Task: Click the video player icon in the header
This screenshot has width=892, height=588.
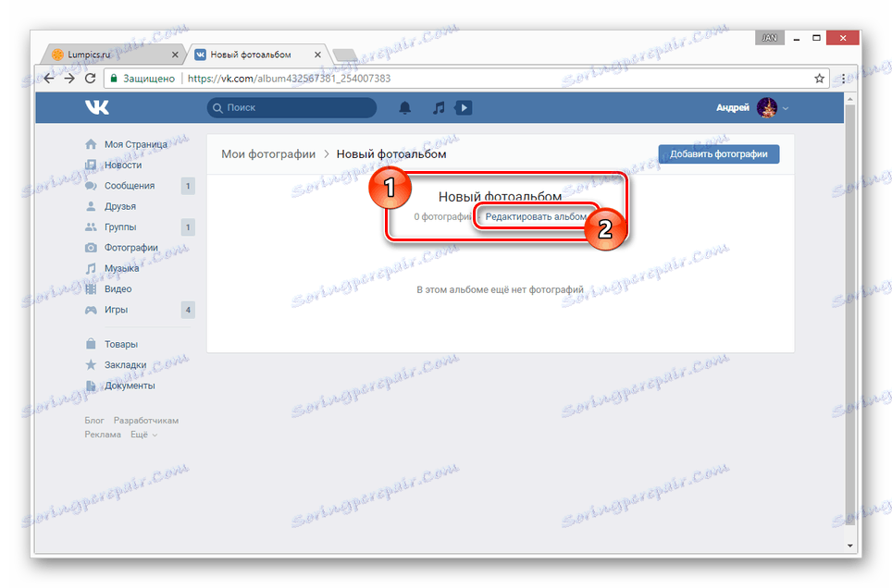Action: [x=464, y=107]
